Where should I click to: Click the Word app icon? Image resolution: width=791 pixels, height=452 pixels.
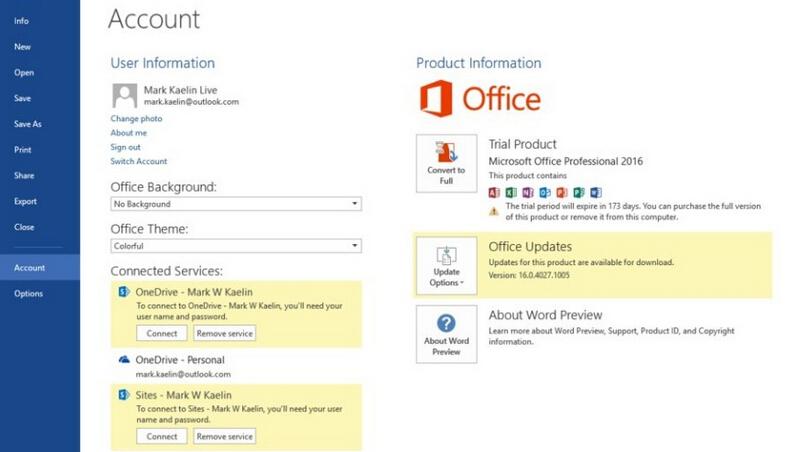click(596, 192)
